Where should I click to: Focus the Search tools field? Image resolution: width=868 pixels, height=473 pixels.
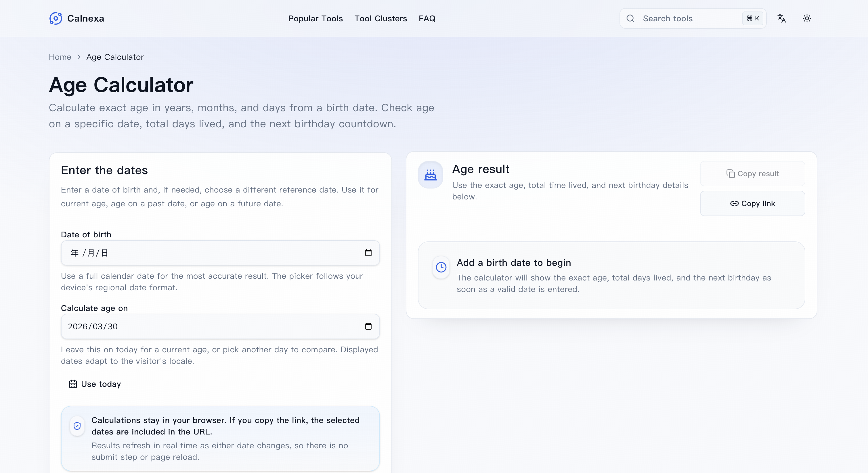tap(693, 18)
